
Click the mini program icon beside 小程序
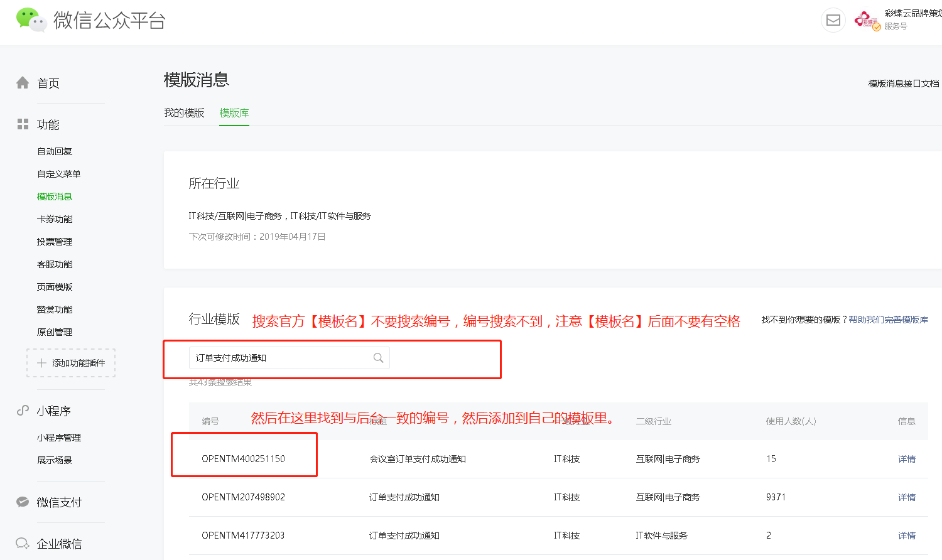[x=23, y=411]
